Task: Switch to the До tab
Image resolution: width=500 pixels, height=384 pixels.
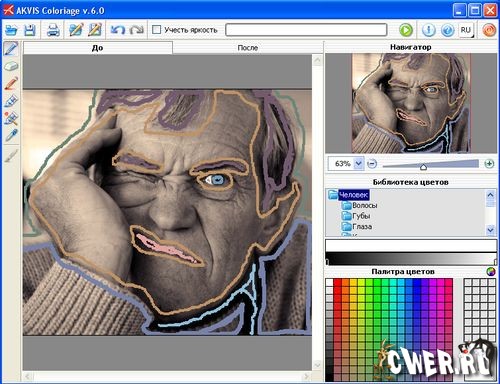Action: click(x=97, y=48)
